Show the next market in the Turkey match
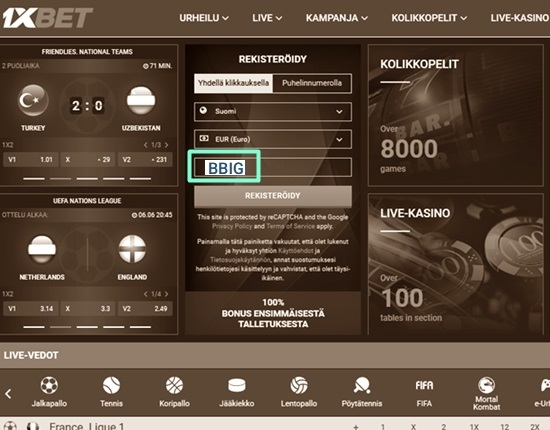 pos(167,145)
